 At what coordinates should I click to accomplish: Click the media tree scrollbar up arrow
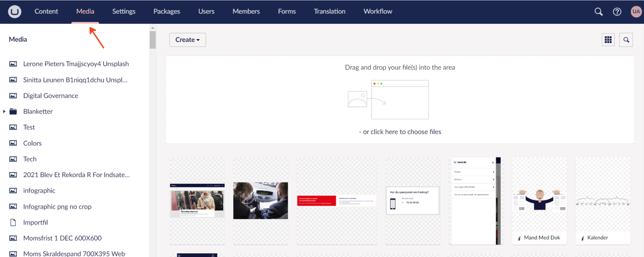152,28
